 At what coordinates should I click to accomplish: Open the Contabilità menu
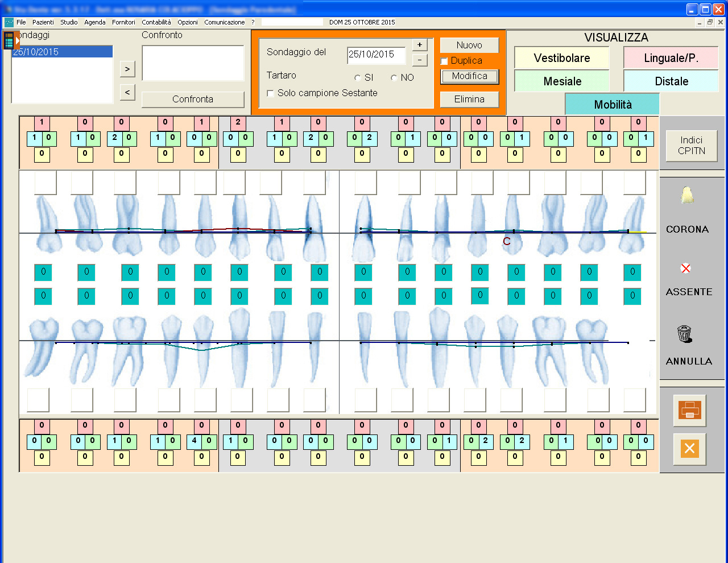[156, 22]
